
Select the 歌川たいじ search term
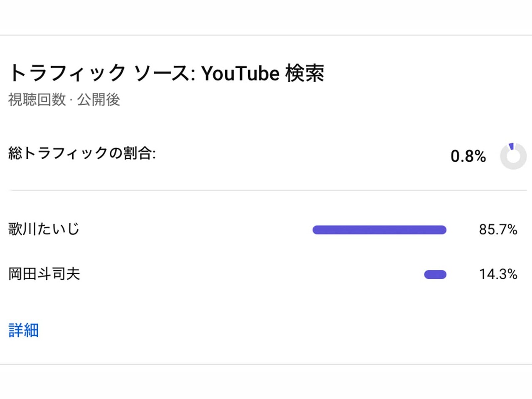44,229
